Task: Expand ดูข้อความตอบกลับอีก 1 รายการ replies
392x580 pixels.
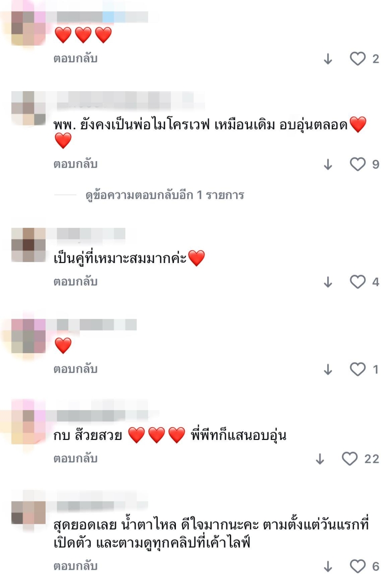Action: [165, 195]
